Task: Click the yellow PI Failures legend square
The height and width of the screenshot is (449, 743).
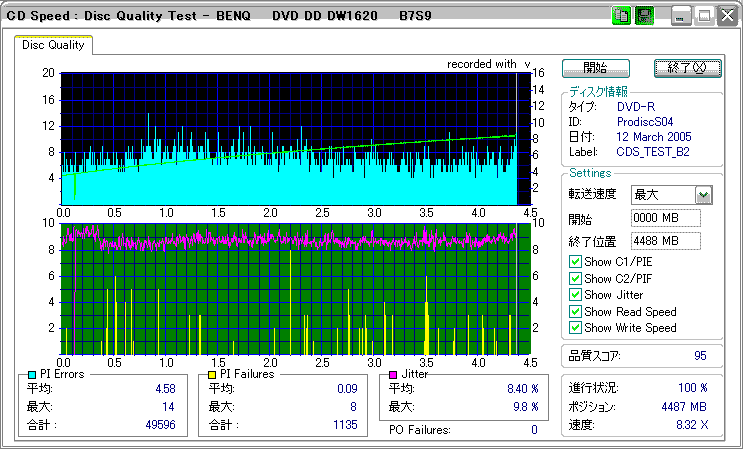Action: click(x=212, y=374)
